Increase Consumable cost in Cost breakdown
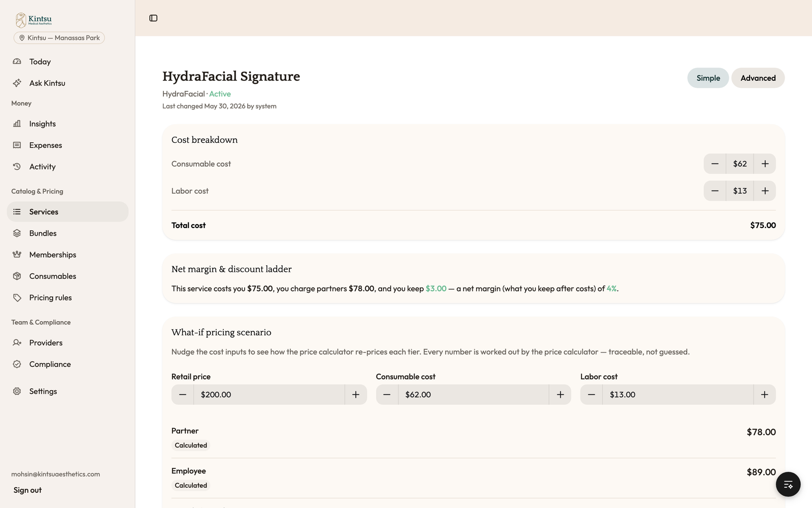Image resolution: width=812 pixels, height=508 pixels. tap(765, 164)
